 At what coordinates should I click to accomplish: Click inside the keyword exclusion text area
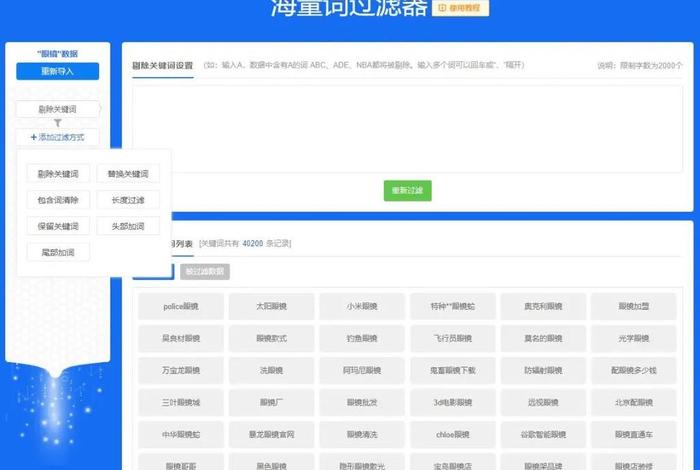(407, 129)
